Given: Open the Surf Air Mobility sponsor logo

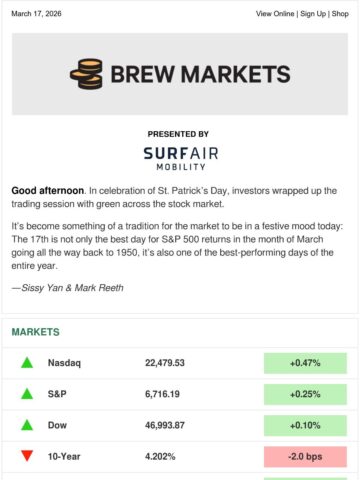Looking at the screenshot, I should pyautogui.click(x=180, y=159).
